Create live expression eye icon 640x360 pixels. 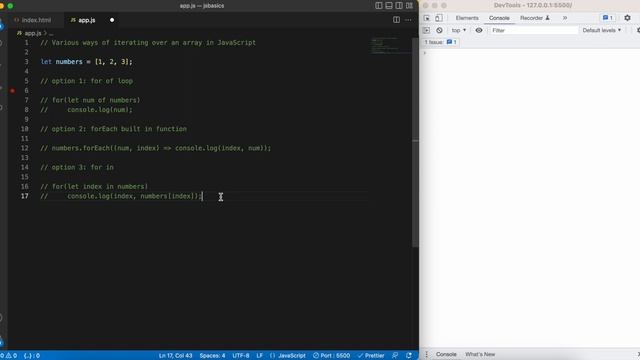pyautogui.click(x=479, y=30)
